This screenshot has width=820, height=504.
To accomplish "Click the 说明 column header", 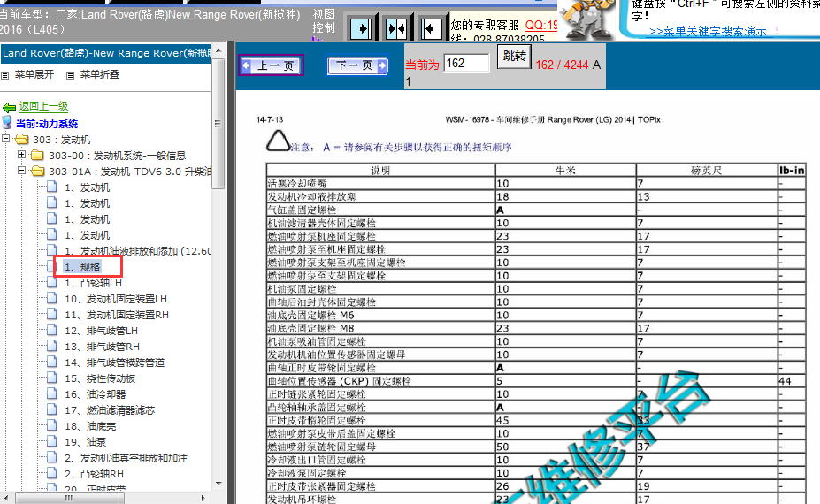I will tap(380, 171).
